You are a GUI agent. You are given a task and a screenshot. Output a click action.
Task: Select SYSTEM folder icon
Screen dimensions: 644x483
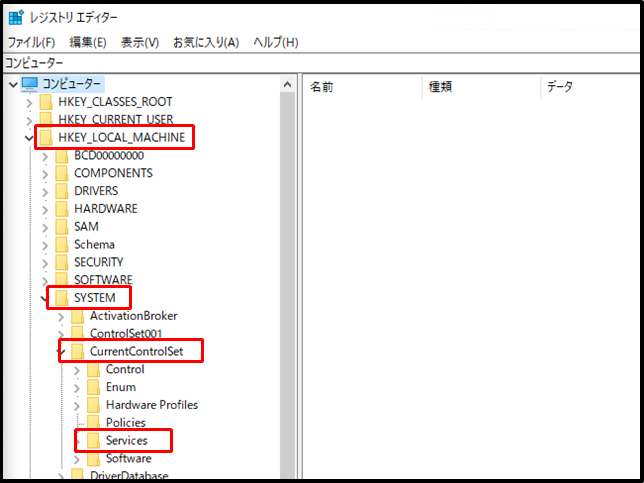[x=62, y=298]
